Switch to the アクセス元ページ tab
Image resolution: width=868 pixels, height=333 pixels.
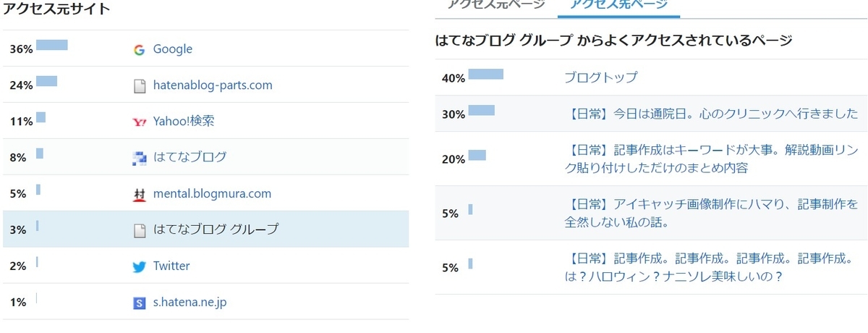[x=495, y=4]
